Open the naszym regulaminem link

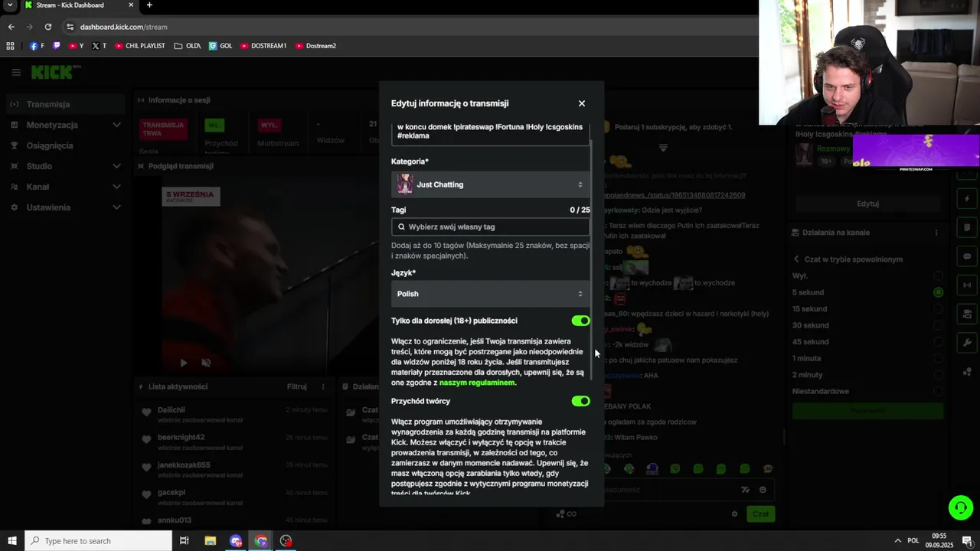[x=477, y=383]
